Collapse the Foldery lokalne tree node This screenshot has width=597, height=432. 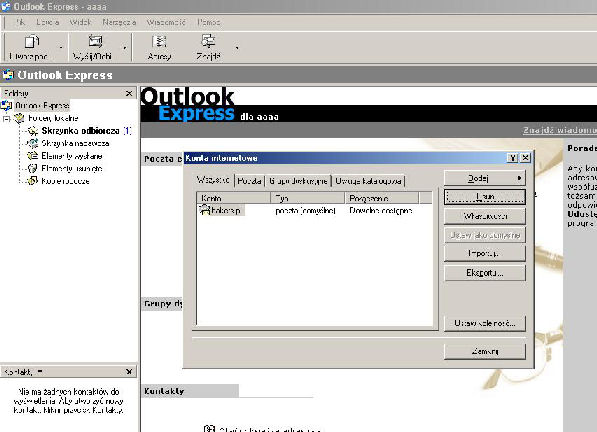6,119
